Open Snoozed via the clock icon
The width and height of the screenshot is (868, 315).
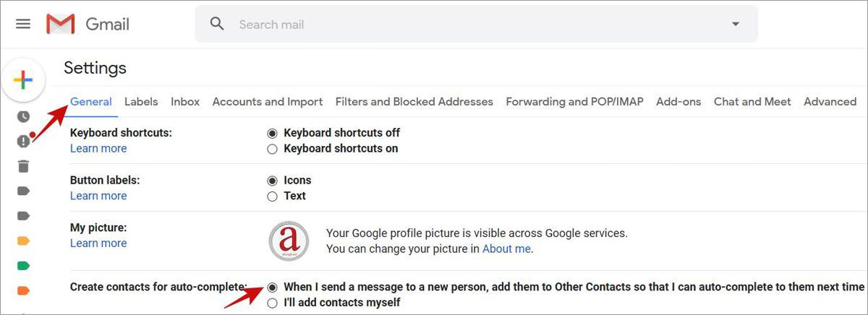23,116
